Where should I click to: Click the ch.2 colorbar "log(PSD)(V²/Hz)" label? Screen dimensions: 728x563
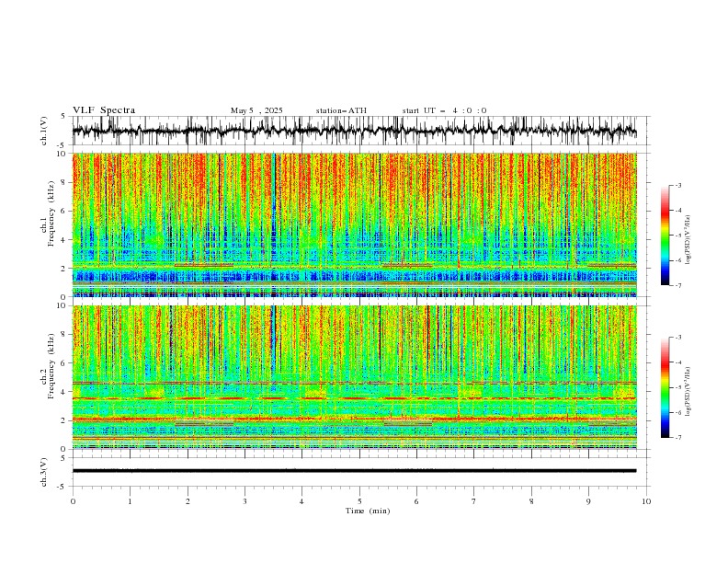coord(688,392)
